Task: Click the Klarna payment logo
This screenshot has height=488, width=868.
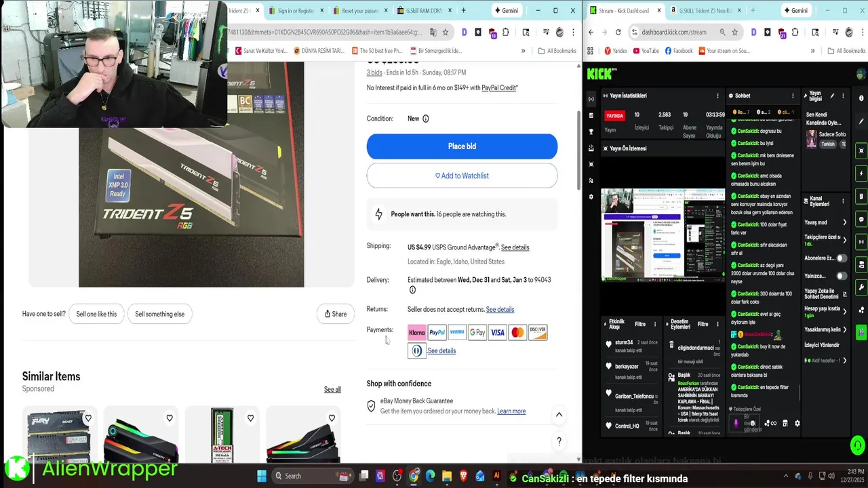Action: coord(416,332)
